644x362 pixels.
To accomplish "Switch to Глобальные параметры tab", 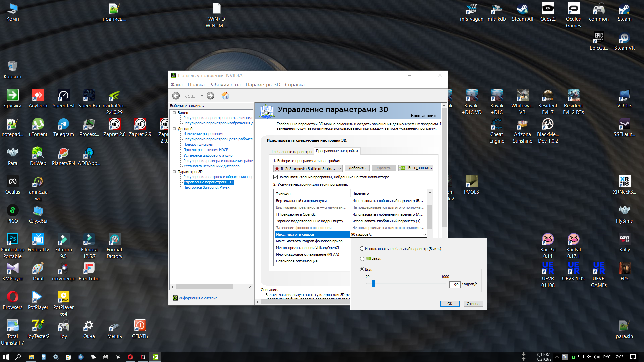I will coord(291,152).
